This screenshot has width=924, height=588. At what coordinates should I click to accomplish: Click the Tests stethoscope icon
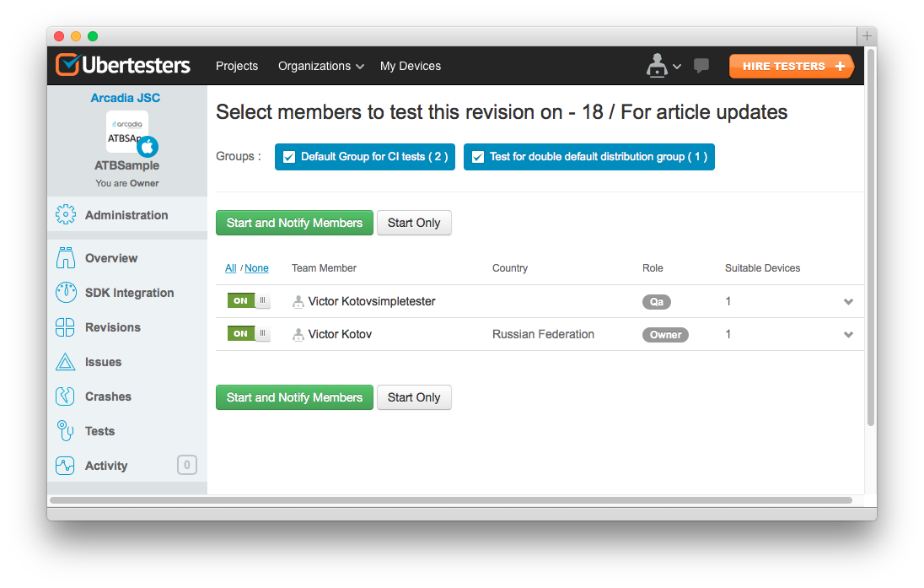[66, 431]
